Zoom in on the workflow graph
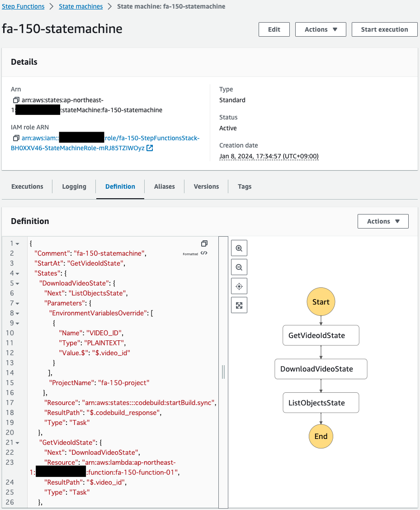This screenshot has height=510, width=420. [x=239, y=248]
